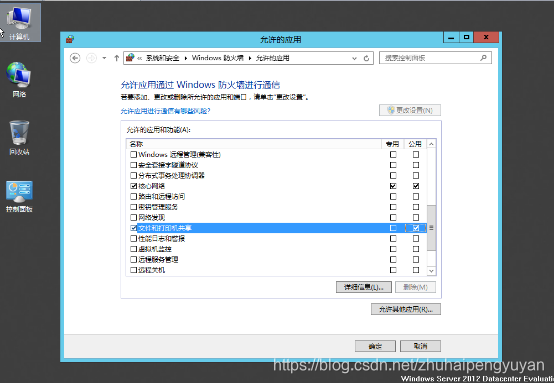Cancel with the 取消 button
The height and width of the screenshot is (384, 554).
click(x=420, y=346)
